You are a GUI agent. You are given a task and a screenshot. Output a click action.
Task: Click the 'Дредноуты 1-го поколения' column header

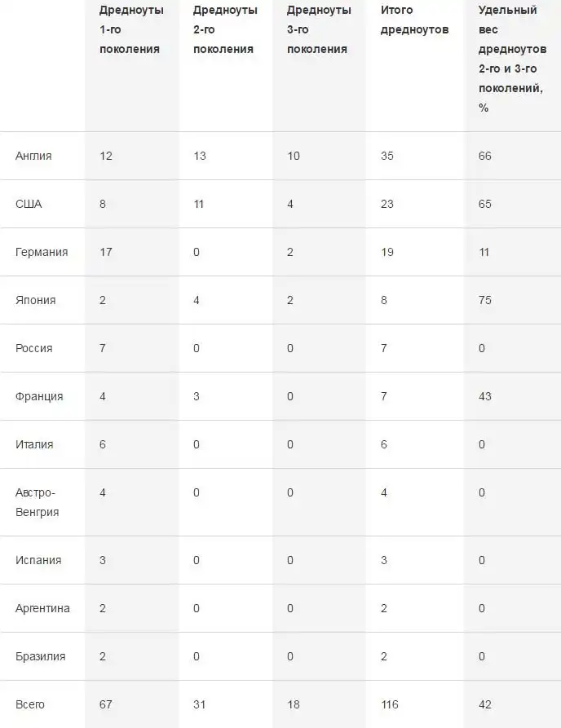[130, 30]
